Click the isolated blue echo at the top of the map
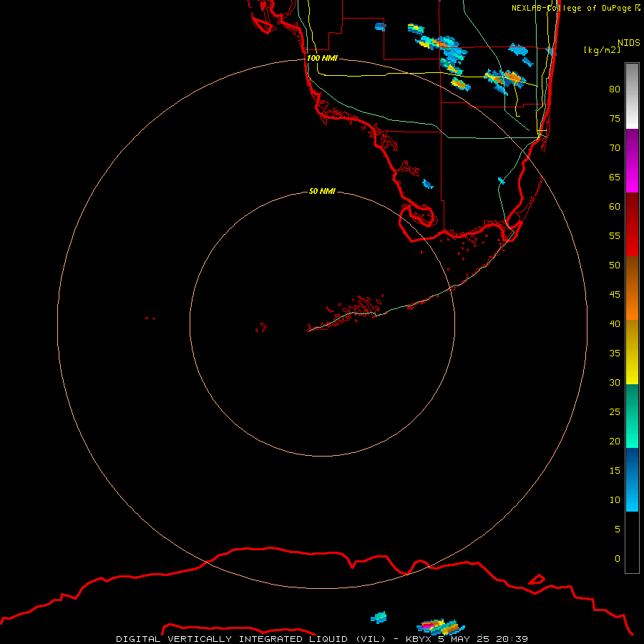Screen dimensions: 644x644 [x=381, y=26]
